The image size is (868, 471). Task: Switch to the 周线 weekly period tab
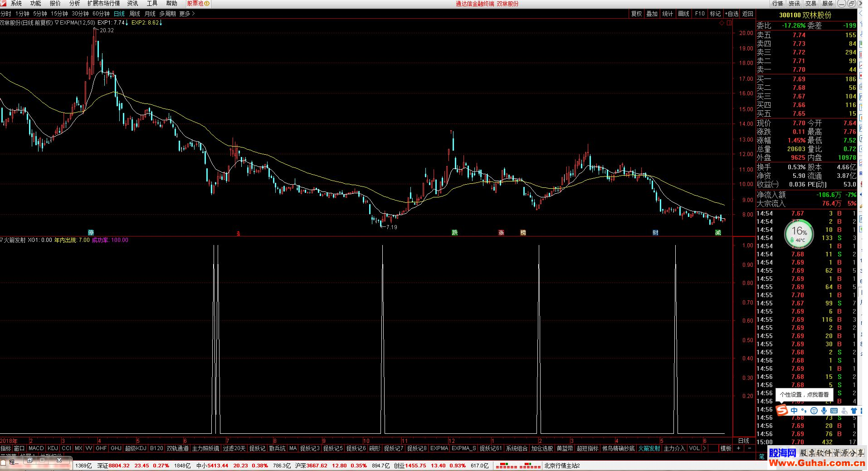coord(135,14)
